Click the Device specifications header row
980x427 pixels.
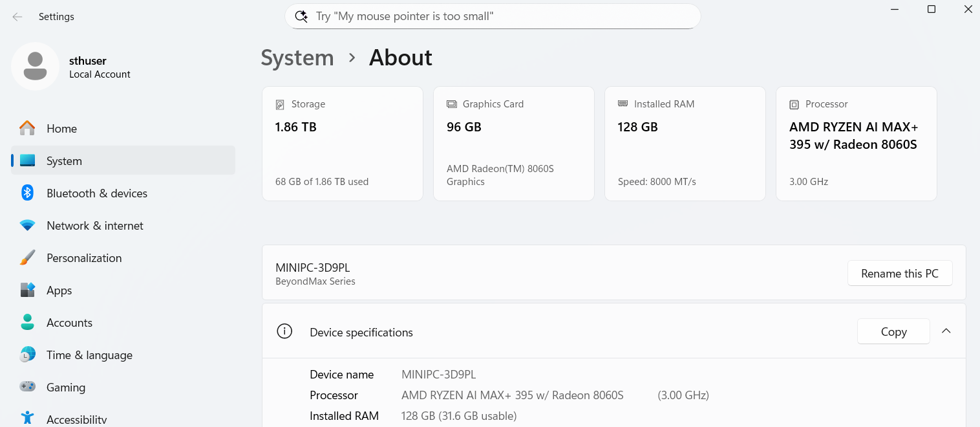(x=614, y=331)
